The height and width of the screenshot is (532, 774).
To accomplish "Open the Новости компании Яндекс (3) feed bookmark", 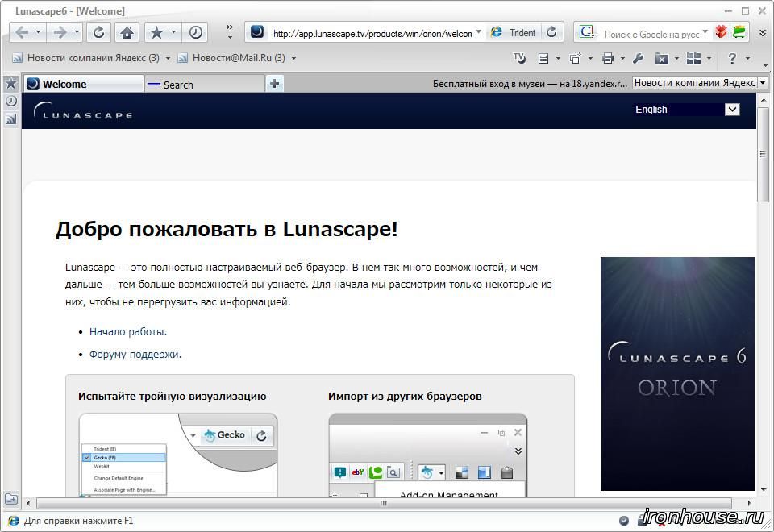I will pos(86,58).
